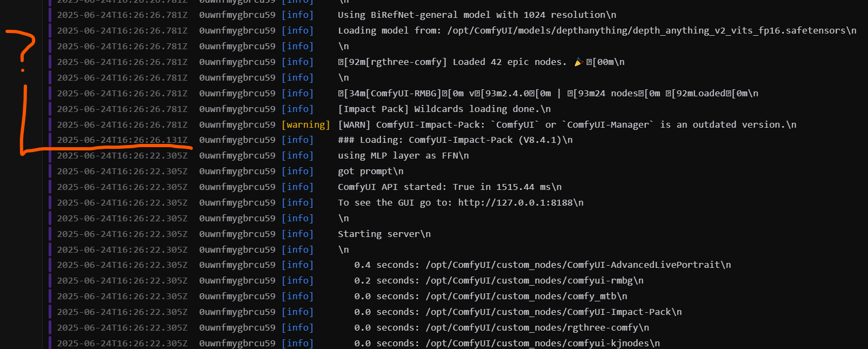Open the http://127.0.0.1:8188 GUI link
This screenshot has height=349, width=868.
520,202
